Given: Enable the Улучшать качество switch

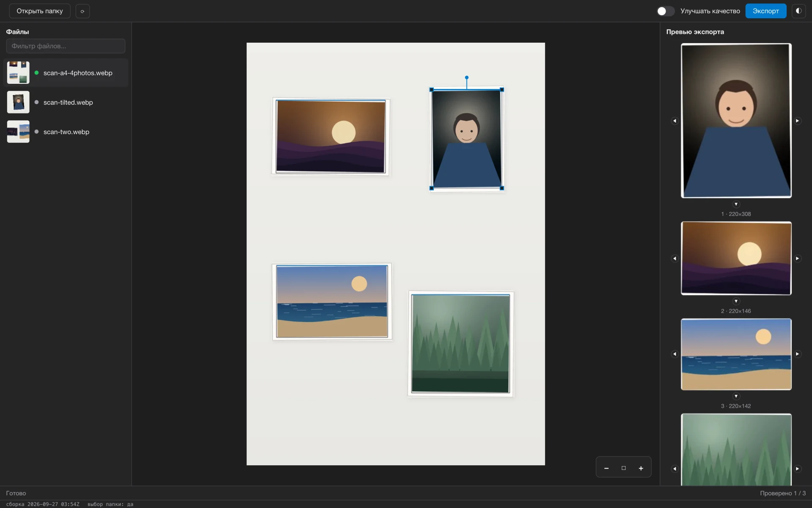Looking at the screenshot, I should [x=665, y=11].
